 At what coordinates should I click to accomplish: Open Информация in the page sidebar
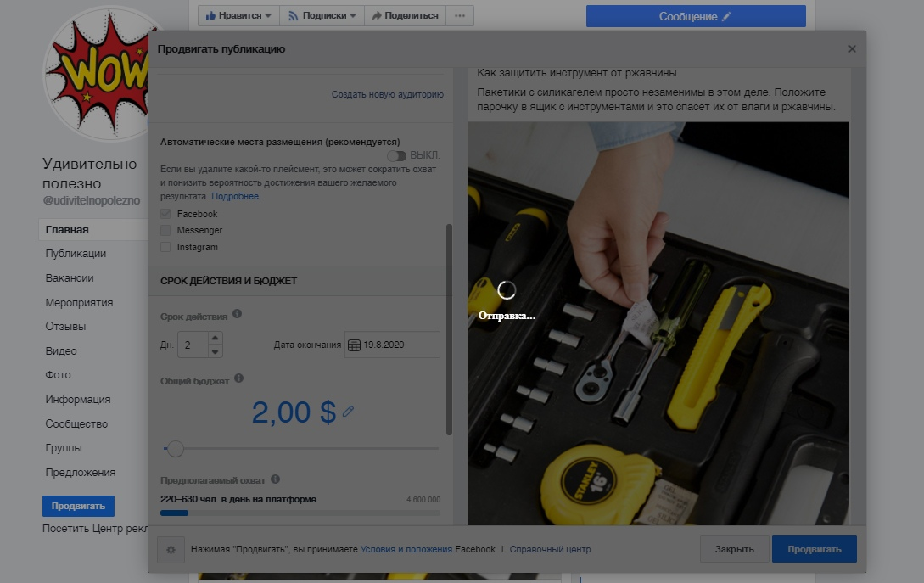tap(78, 399)
